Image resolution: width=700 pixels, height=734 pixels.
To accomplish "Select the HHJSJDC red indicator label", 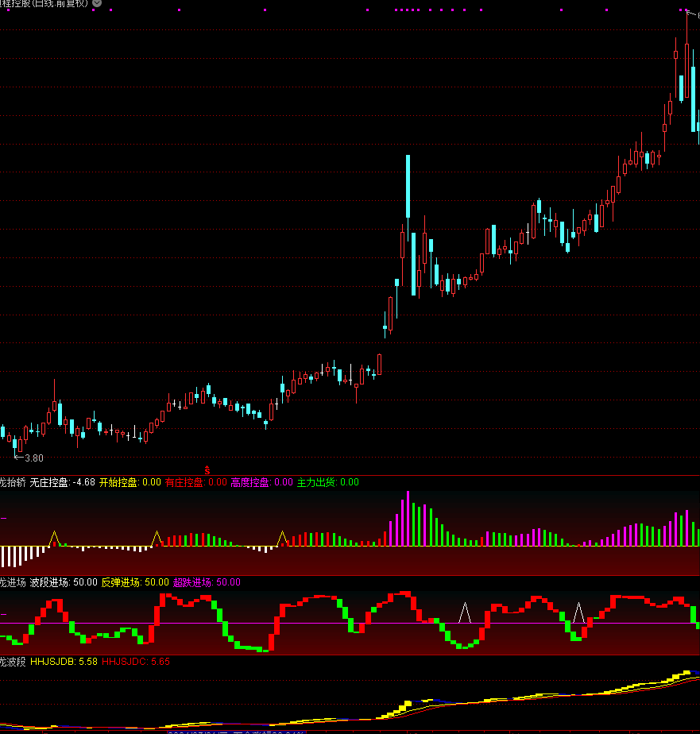I will (136, 661).
